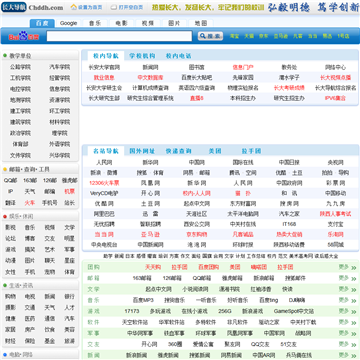Open the 长安大学官网 link
This screenshot has width=360, height=360.
coord(104,67)
